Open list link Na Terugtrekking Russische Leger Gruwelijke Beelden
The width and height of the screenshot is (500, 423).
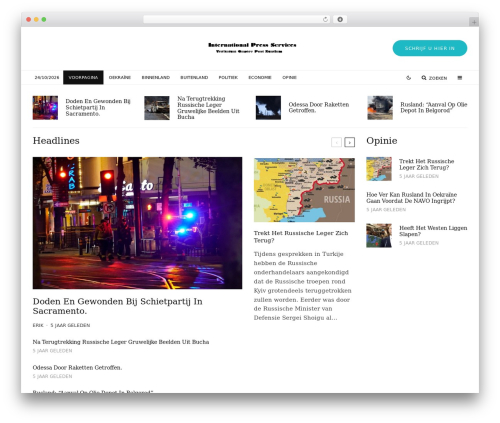pyautogui.click(x=121, y=342)
